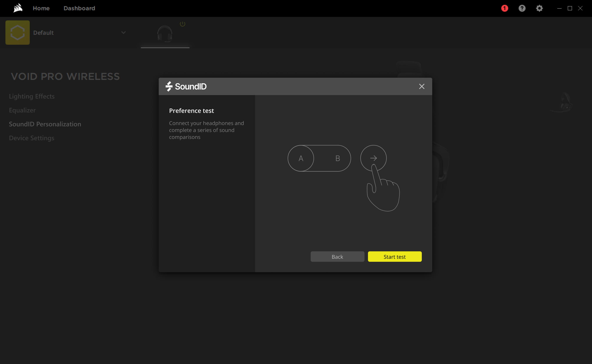Click the SoundID logo in dialog header

(186, 86)
